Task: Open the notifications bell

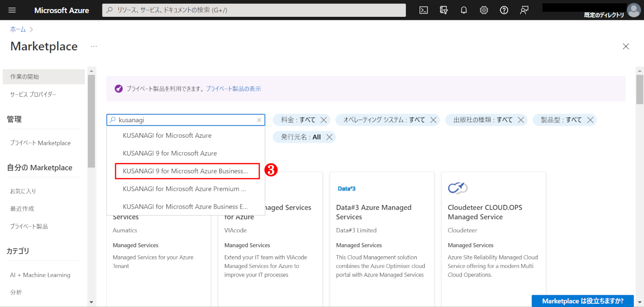Action: click(464, 10)
